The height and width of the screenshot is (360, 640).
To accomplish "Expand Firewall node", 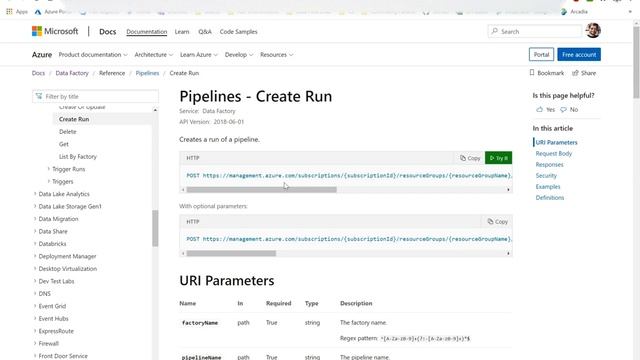I will tap(35, 343).
